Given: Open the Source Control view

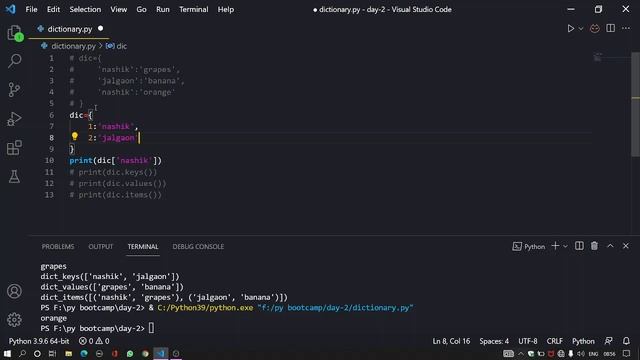Looking at the screenshot, I should click(14, 90).
